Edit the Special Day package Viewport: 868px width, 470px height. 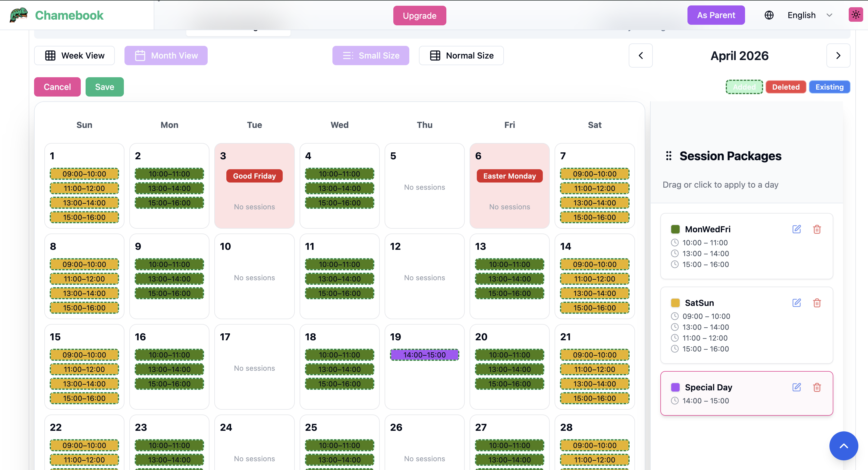pos(797,387)
